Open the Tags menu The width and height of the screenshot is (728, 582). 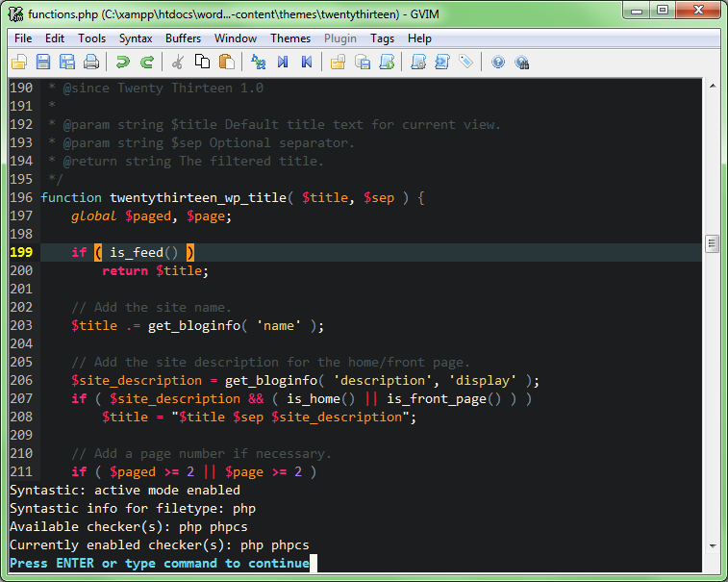382,38
